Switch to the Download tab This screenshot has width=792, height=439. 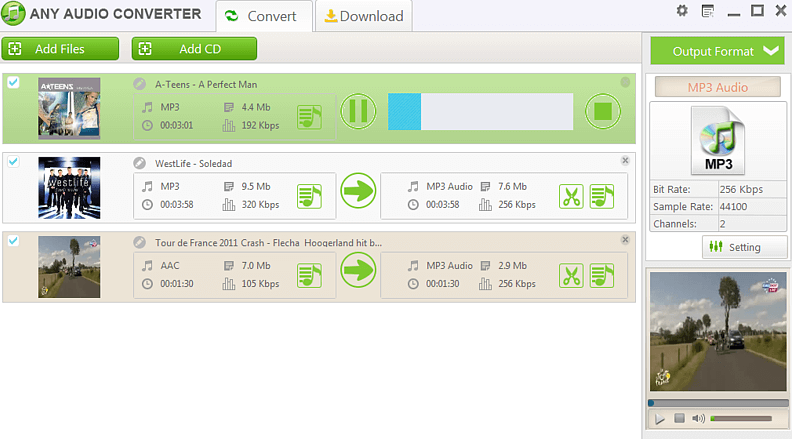364,16
